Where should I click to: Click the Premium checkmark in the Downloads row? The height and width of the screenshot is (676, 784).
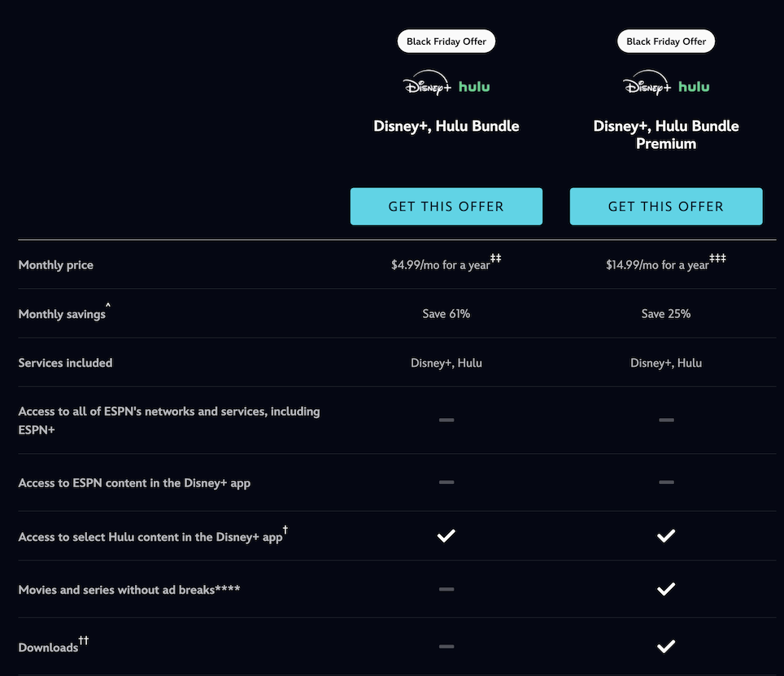click(666, 646)
